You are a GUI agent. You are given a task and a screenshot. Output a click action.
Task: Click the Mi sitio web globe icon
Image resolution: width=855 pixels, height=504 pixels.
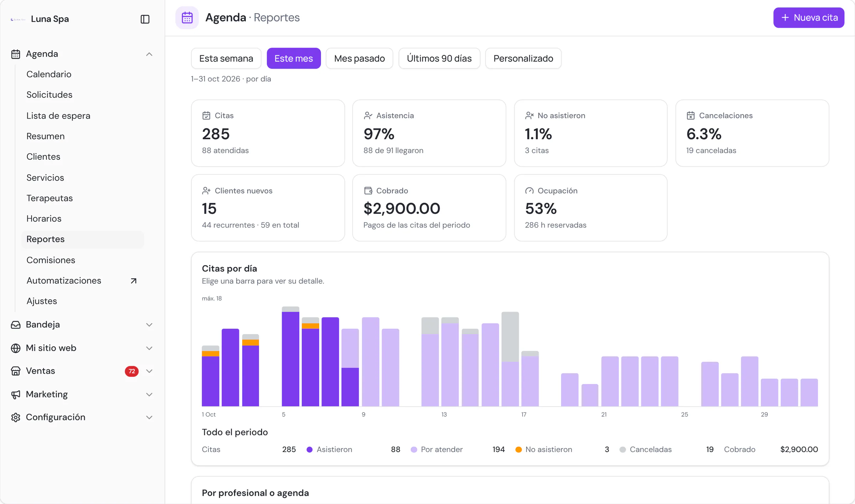(x=16, y=348)
